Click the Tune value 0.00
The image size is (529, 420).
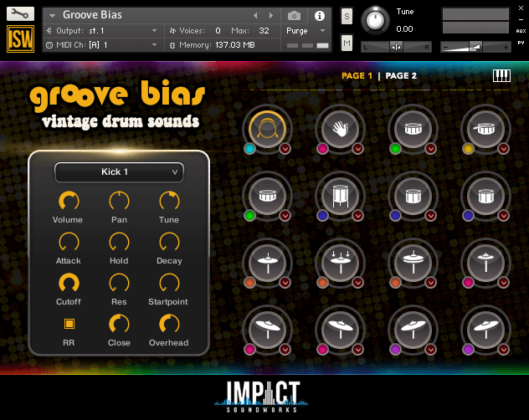[404, 29]
